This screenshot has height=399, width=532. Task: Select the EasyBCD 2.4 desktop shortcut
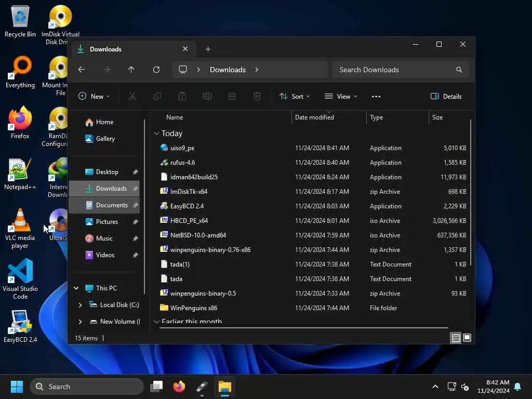[x=20, y=326]
